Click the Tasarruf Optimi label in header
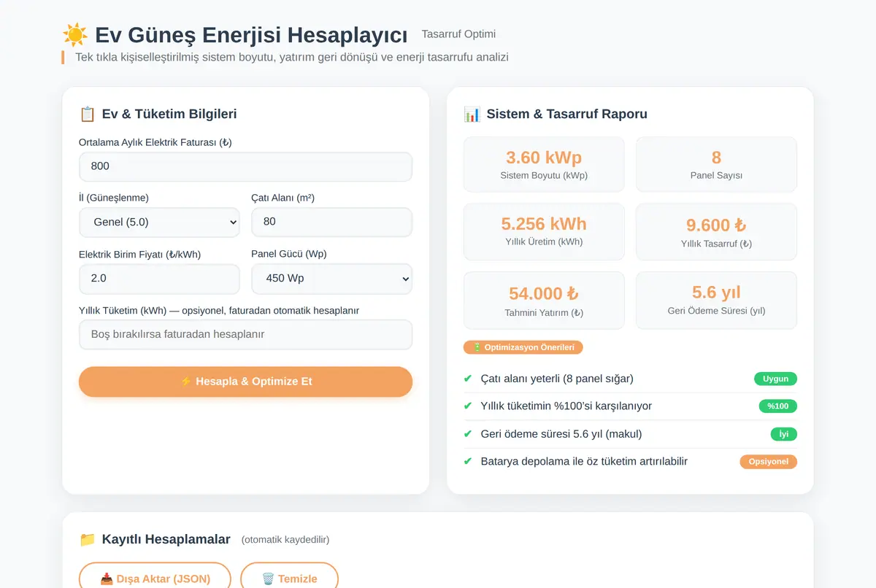Screen dimensions: 876x588 [x=458, y=34]
